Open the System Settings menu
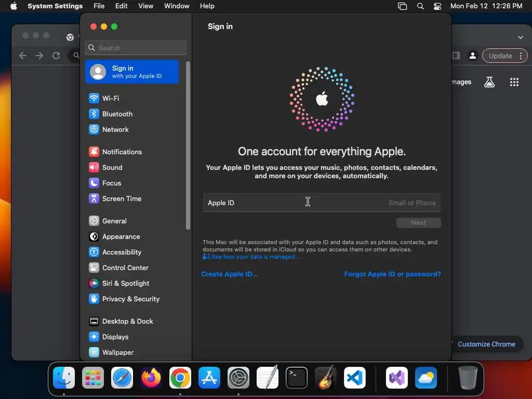Image resolution: width=532 pixels, height=399 pixels. (55, 6)
